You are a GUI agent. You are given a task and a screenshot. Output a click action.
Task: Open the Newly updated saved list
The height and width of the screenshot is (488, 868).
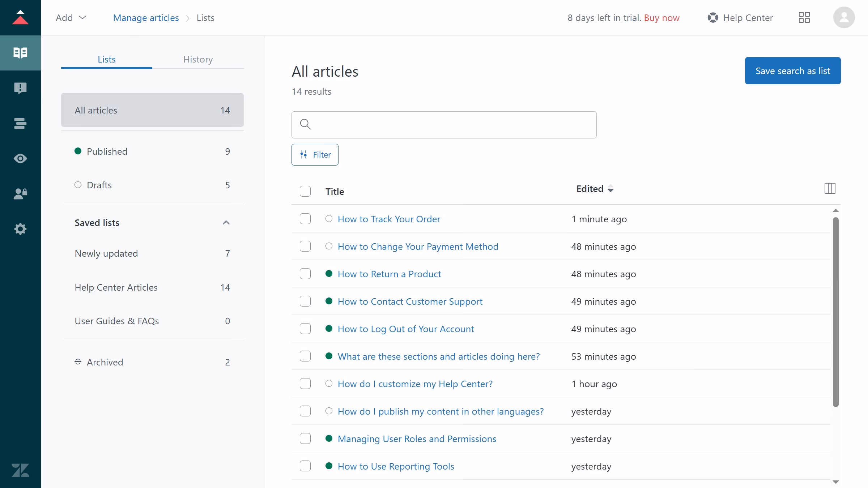coord(152,253)
